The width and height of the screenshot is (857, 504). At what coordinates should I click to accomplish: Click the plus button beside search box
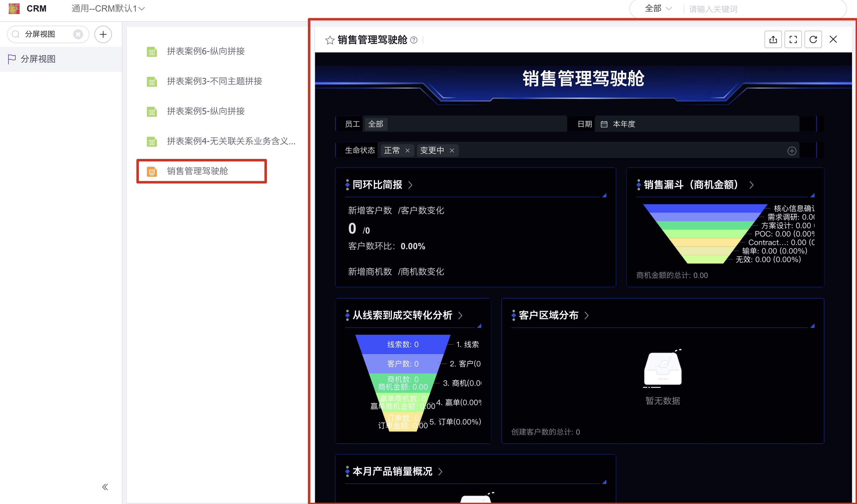click(x=103, y=34)
